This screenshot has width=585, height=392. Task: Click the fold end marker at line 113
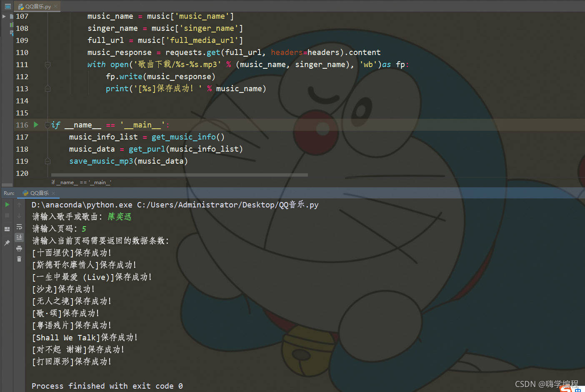click(x=47, y=89)
